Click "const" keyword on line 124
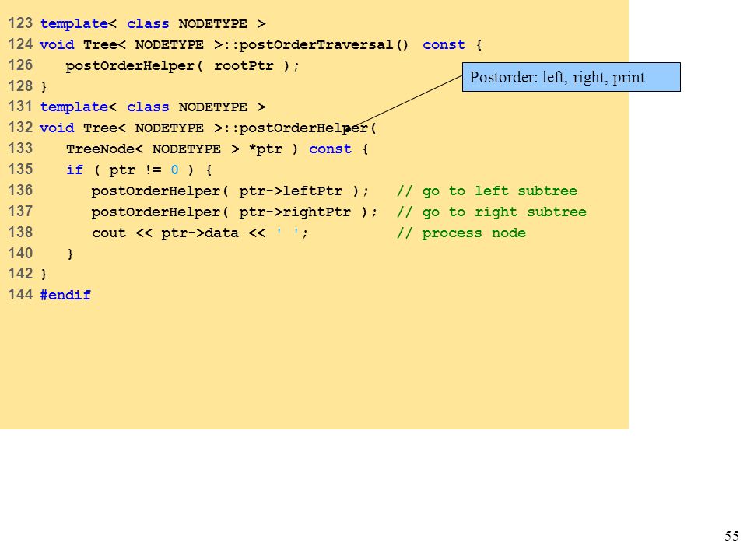 click(x=444, y=45)
